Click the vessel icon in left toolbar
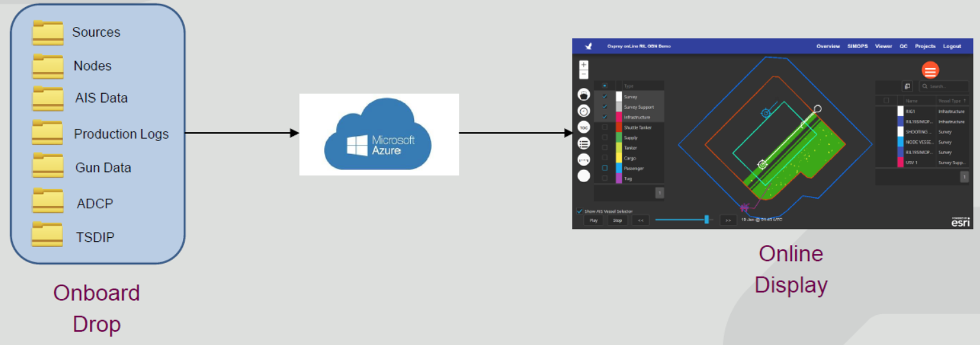 (x=584, y=94)
